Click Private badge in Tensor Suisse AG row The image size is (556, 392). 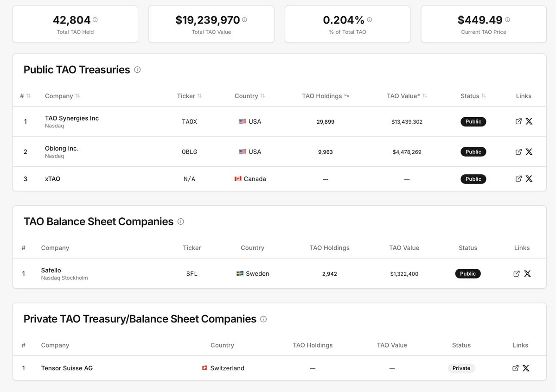tap(461, 368)
